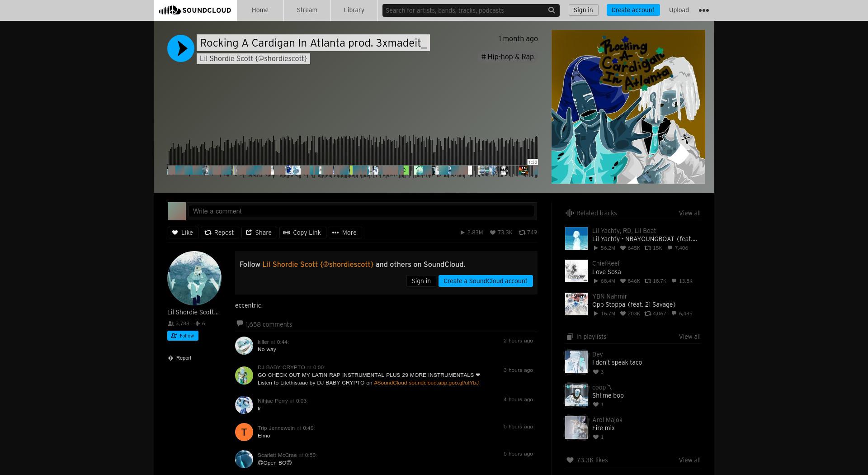Click Create account in header
This screenshot has height=475, width=868.
coord(633,10)
